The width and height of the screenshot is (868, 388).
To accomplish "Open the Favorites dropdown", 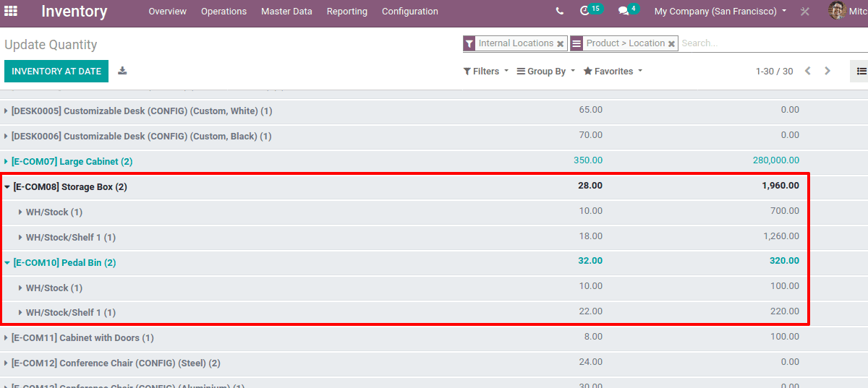I will 613,72.
